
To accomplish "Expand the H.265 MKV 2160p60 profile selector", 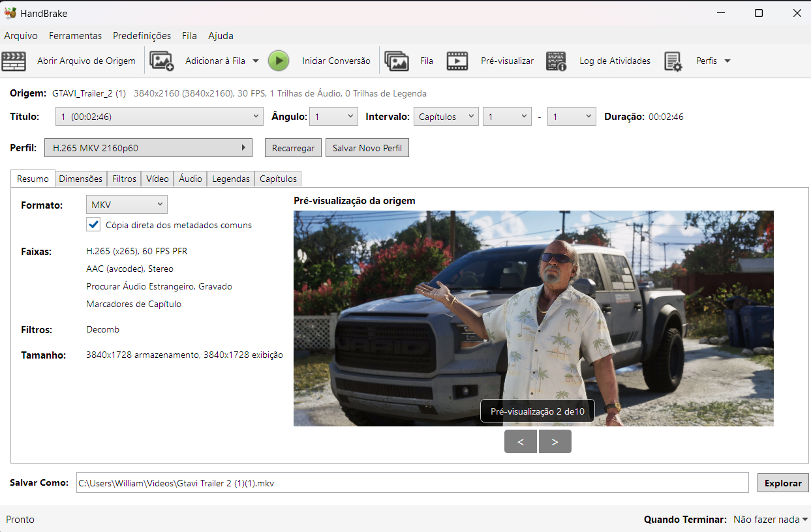I will [x=148, y=148].
